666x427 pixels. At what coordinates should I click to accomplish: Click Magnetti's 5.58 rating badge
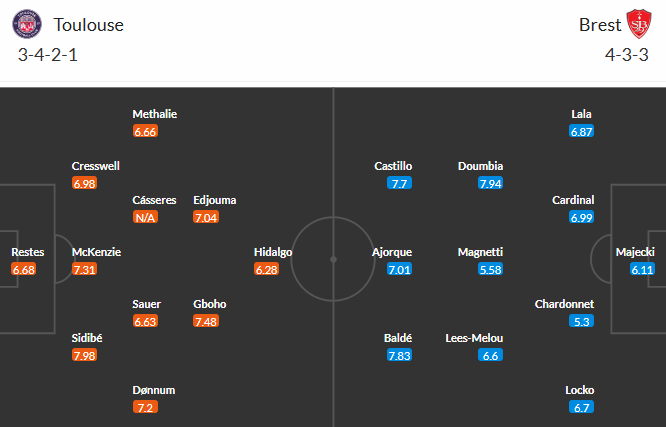point(490,269)
